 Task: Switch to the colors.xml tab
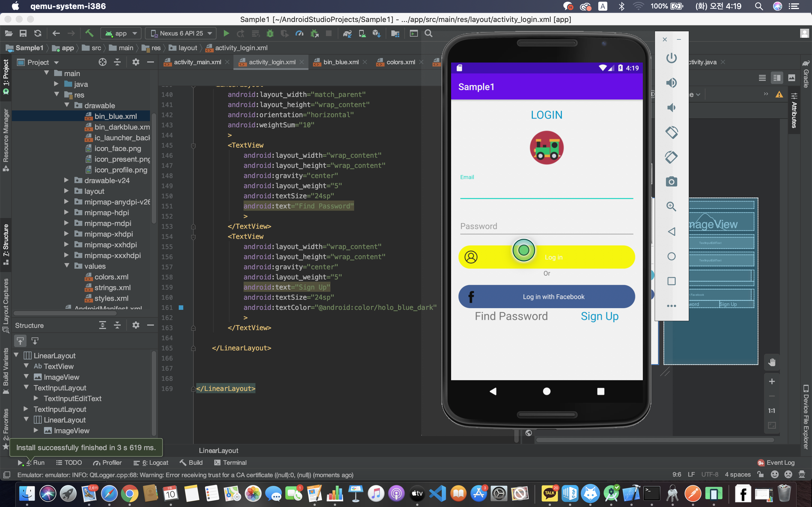(x=400, y=62)
